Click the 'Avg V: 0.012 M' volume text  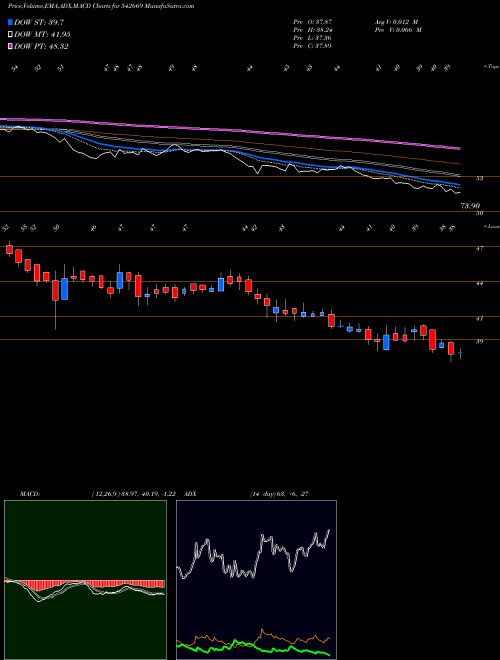pyautogui.click(x=396, y=21)
